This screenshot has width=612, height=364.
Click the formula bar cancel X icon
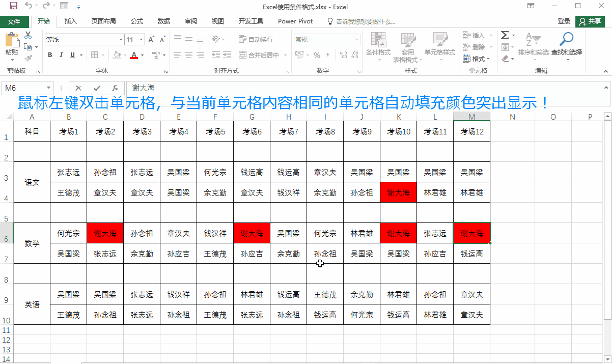pos(78,88)
